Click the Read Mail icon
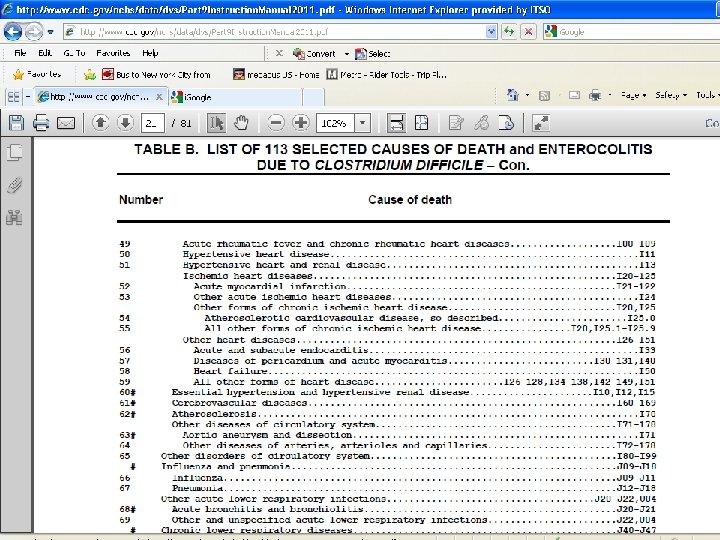The height and width of the screenshot is (540, 720). click(x=574, y=95)
